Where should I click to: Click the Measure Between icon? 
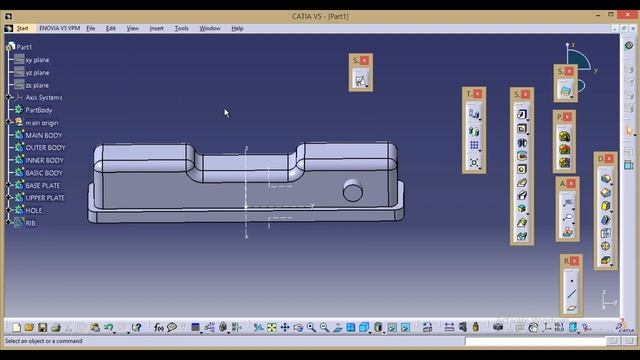click(449, 327)
